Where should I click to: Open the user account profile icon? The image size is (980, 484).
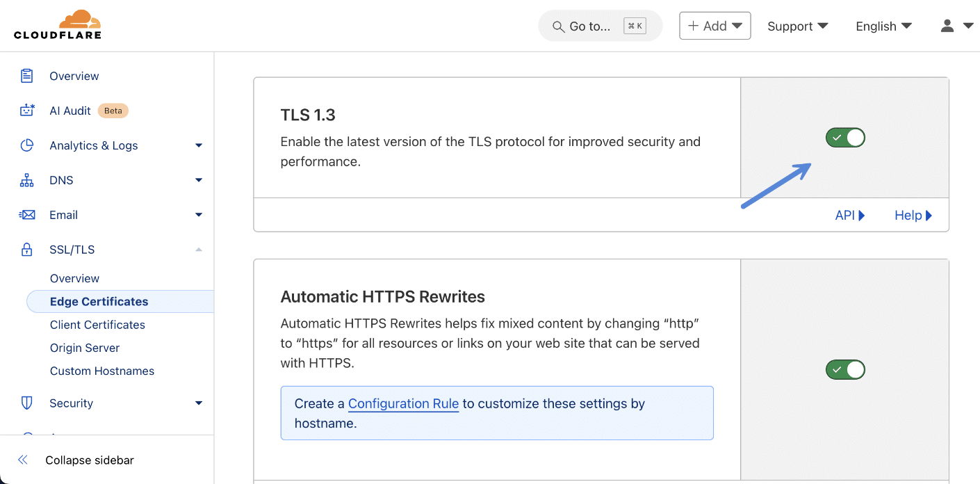click(x=947, y=26)
